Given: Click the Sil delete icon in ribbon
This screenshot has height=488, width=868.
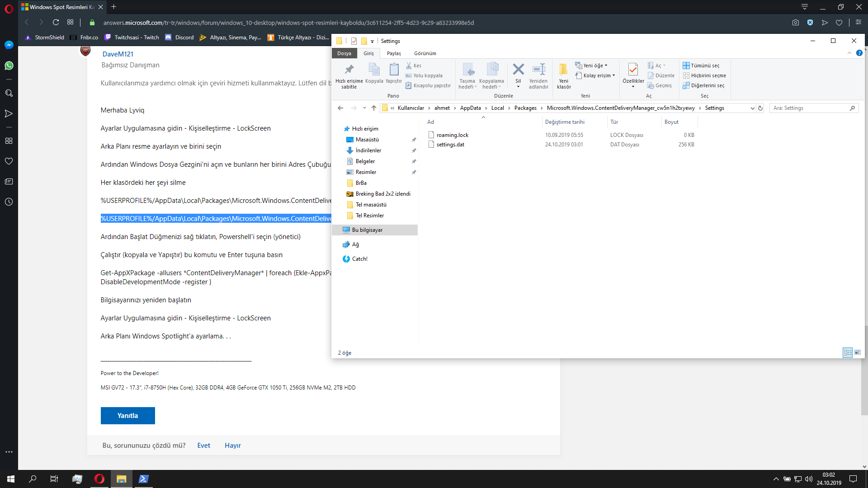Looking at the screenshot, I should [518, 70].
